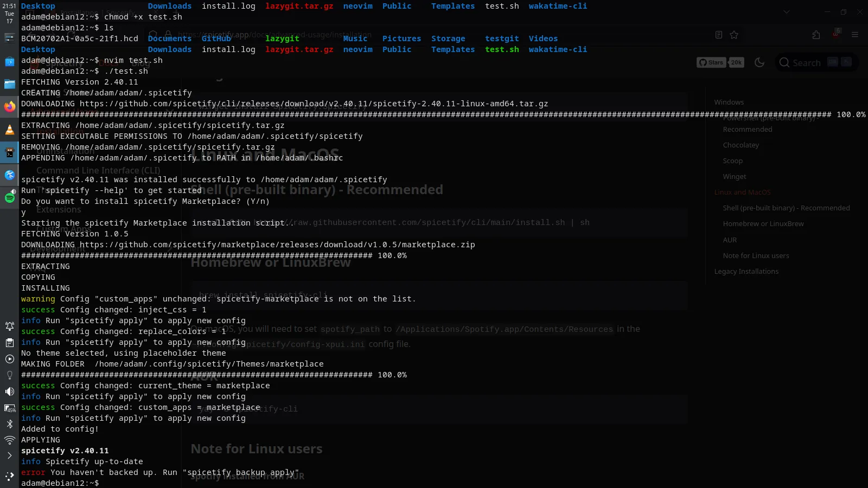
Task: Open VLC media player from the panel
Action: (x=9, y=130)
